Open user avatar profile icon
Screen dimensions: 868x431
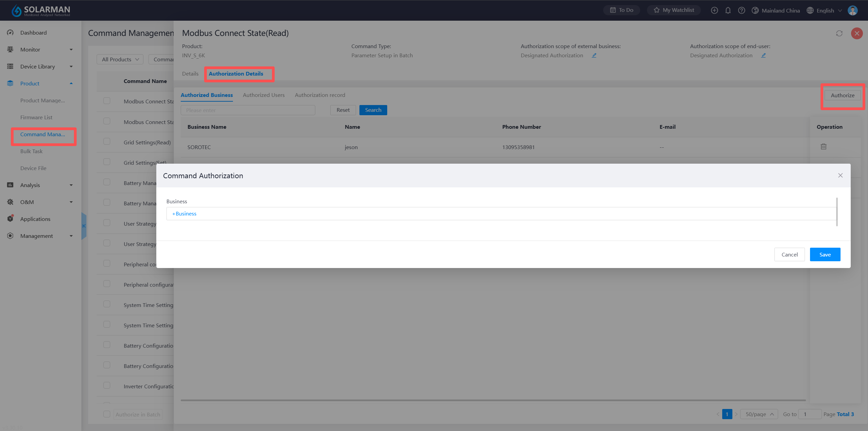click(x=853, y=11)
